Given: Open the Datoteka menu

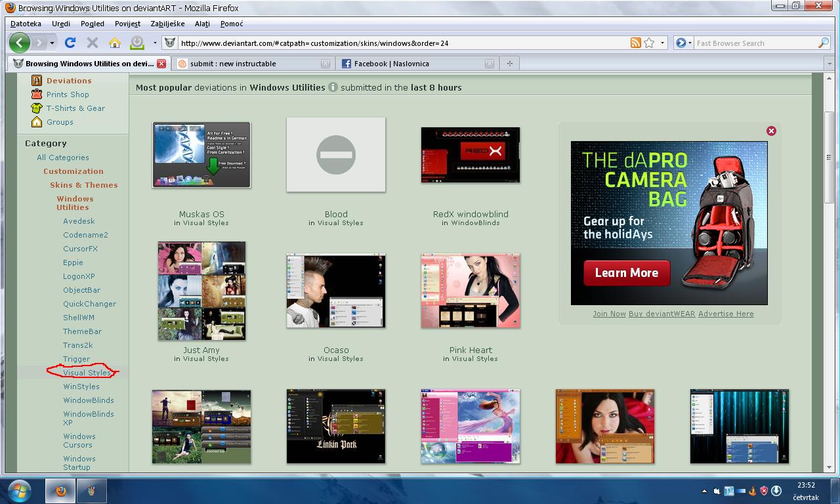Looking at the screenshot, I should pyautogui.click(x=26, y=24).
